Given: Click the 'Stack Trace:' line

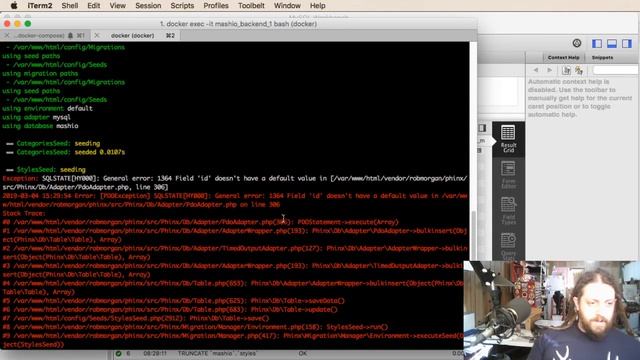Looking at the screenshot, I should pyautogui.click(x=24, y=213).
